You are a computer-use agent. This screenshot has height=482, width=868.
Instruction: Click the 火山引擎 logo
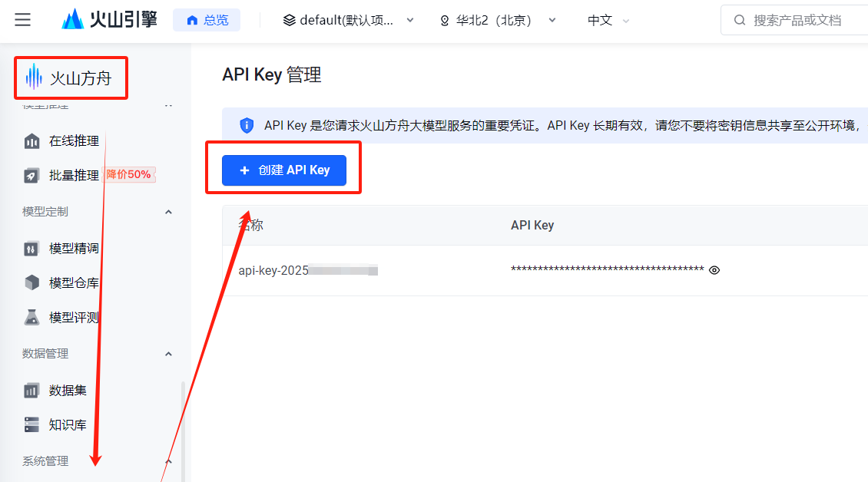point(109,20)
